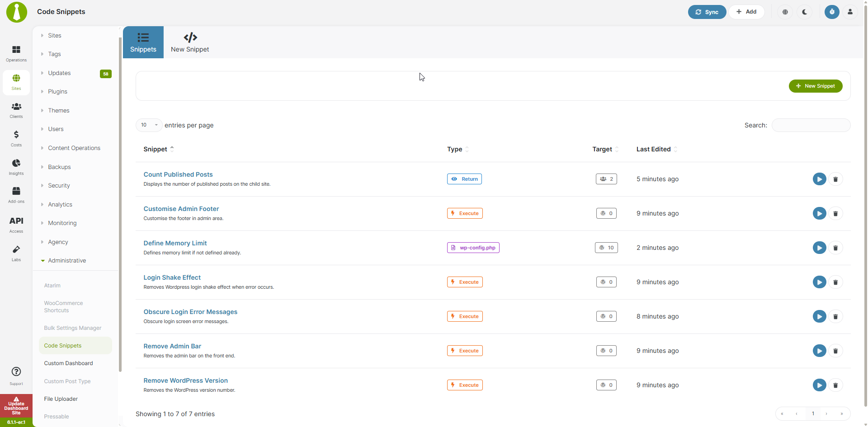
Task: Expand the Content Operations group
Action: 75,148
